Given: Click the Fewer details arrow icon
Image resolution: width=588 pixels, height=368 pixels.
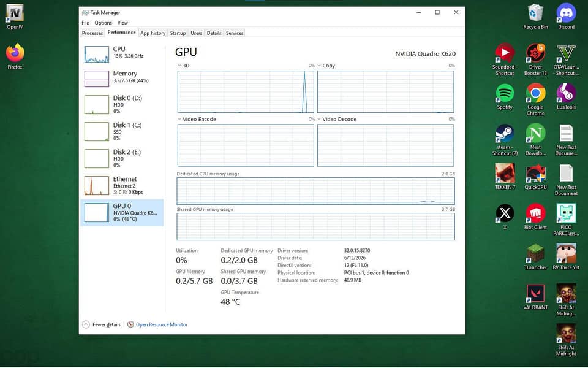Looking at the screenshot, I should (86, 324).
